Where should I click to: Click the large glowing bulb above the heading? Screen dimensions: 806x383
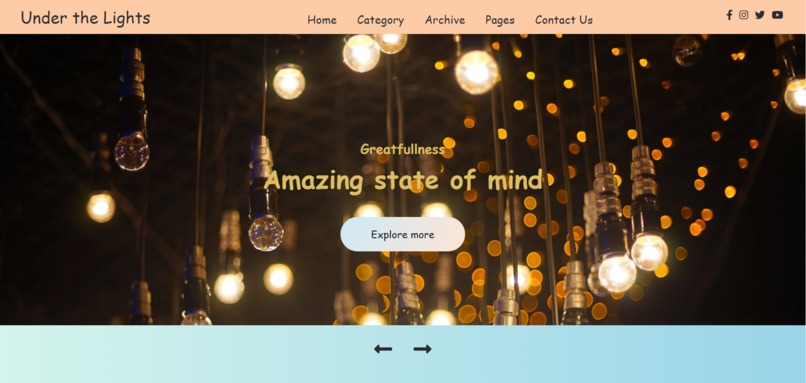[x=477, y=72]
